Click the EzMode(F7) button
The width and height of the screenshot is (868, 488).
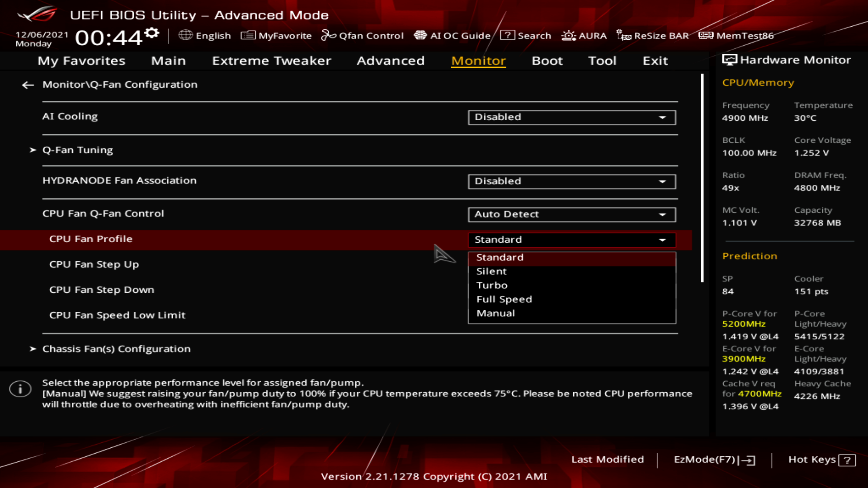click(x=714, y=460)
